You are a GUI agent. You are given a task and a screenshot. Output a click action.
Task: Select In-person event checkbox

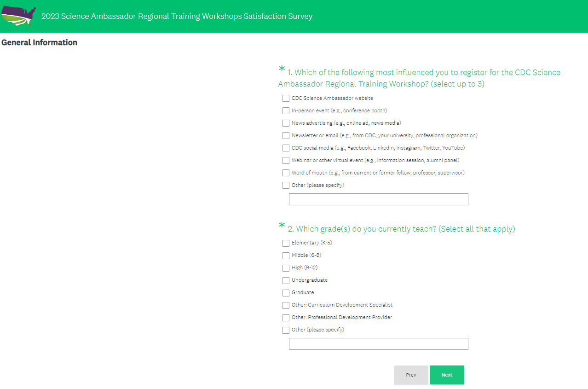[286, 111]
